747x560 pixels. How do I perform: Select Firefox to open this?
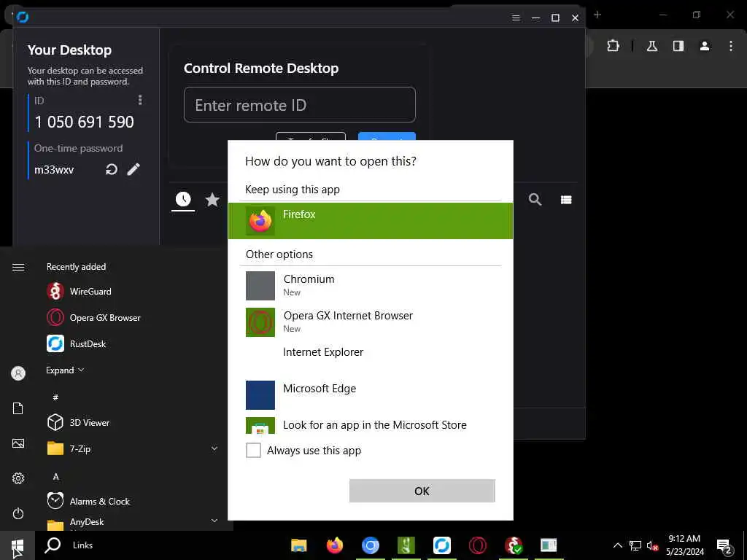tap(370, 221)
